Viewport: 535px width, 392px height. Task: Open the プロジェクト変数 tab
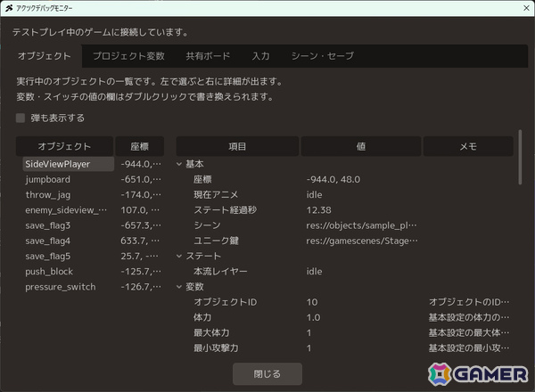click(129, 56)
